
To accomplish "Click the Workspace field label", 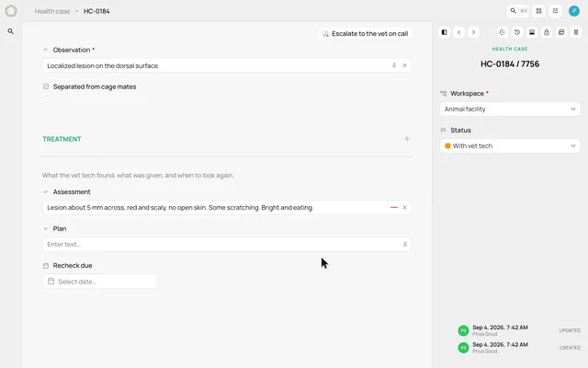I will pyautogui.click(x=467, y=94).
